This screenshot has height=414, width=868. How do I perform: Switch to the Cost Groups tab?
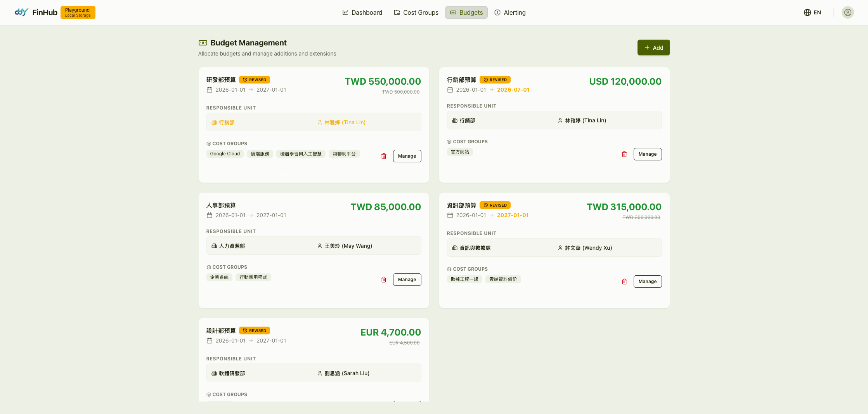pyautogui.click(x=416, y=12)
